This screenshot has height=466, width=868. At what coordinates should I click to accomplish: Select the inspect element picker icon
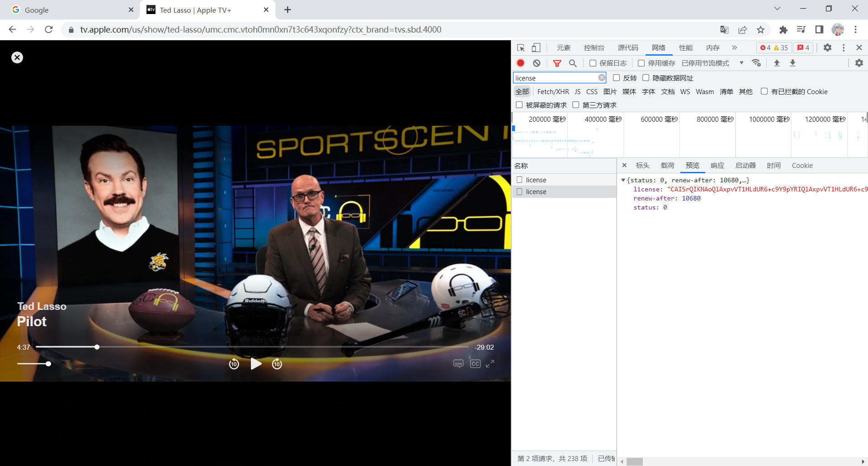click(x=521, y=48)
